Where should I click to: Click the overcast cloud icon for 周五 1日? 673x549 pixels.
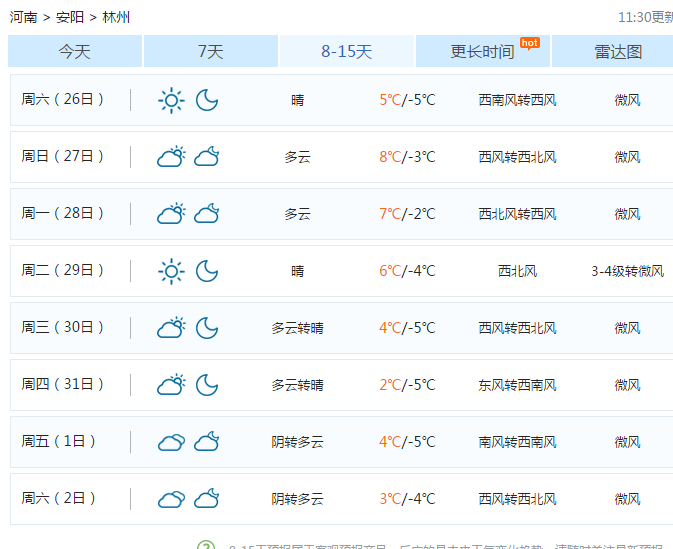[x=171, y=442]
